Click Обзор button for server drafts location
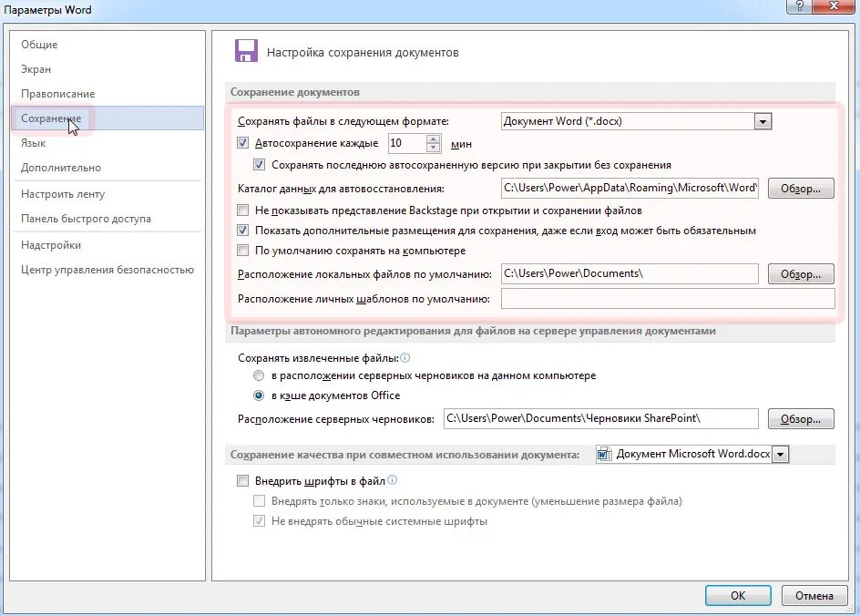Screen dimensions: 860x616 tap(801, 418)
